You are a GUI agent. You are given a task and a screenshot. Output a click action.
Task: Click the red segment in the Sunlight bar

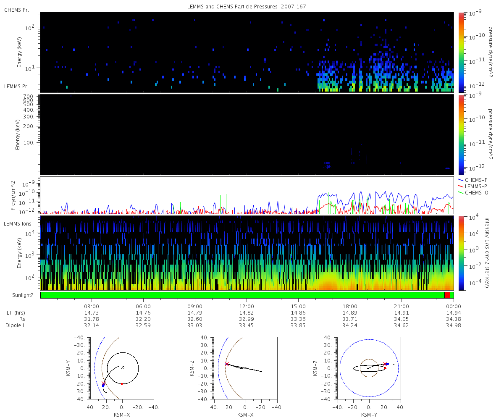point(447,295)
